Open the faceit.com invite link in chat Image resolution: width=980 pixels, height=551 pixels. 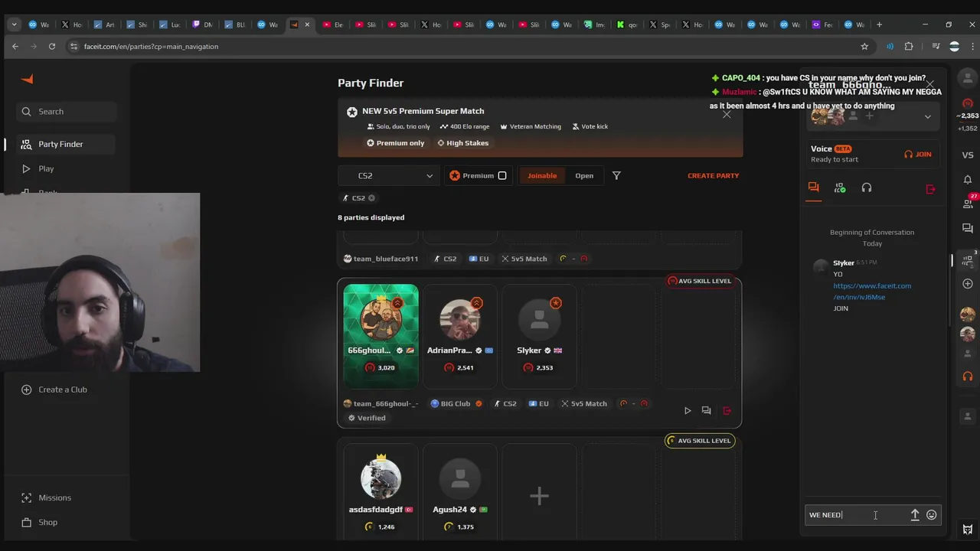872,292
